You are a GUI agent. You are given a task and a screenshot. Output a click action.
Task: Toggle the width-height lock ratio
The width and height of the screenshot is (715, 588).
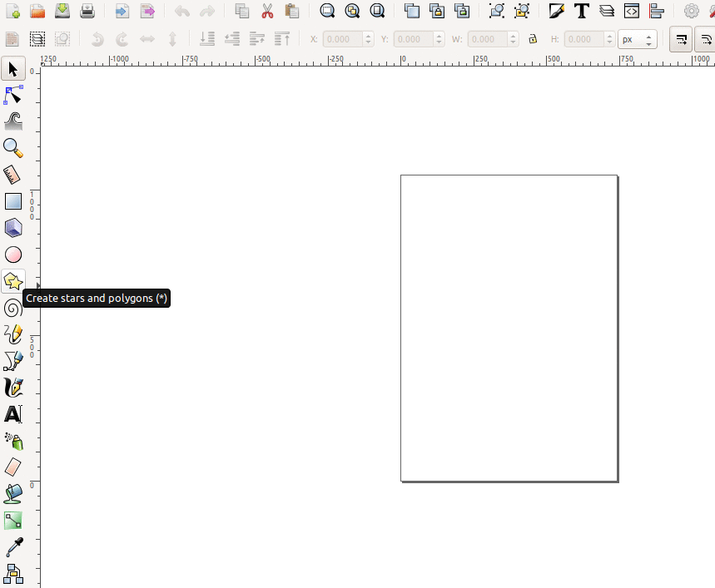[x=533, y=38]
